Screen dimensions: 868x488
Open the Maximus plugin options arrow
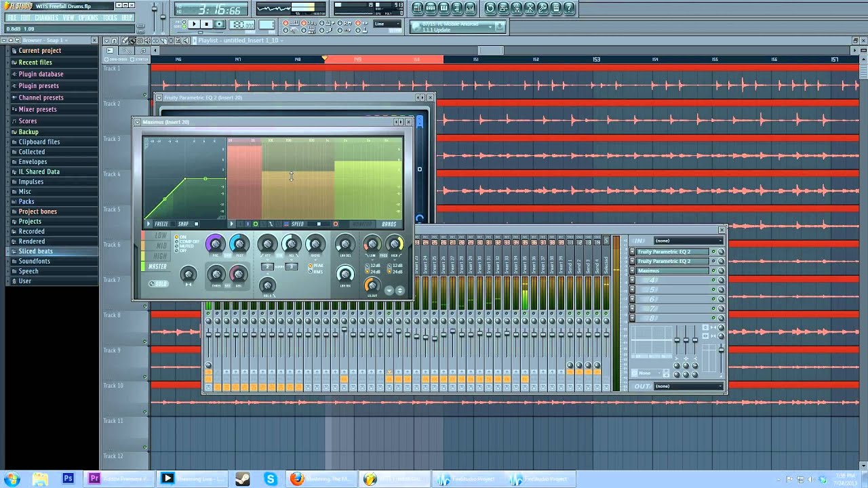point(137,122)
